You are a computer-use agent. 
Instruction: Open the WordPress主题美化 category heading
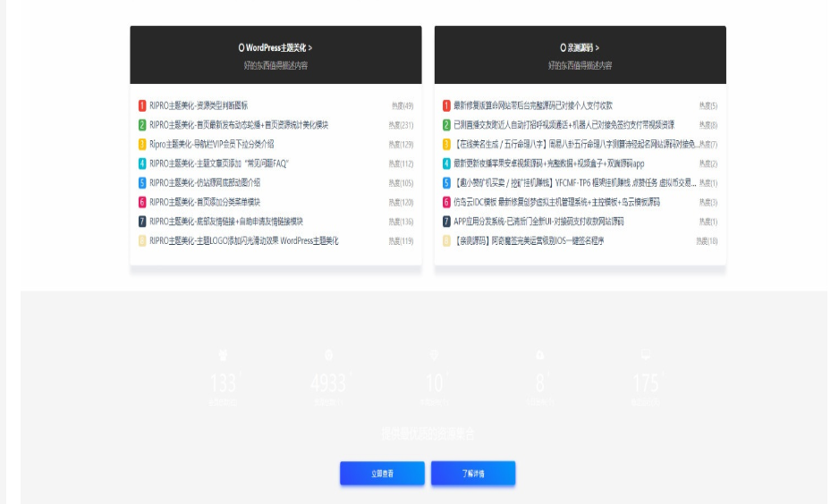275,47
